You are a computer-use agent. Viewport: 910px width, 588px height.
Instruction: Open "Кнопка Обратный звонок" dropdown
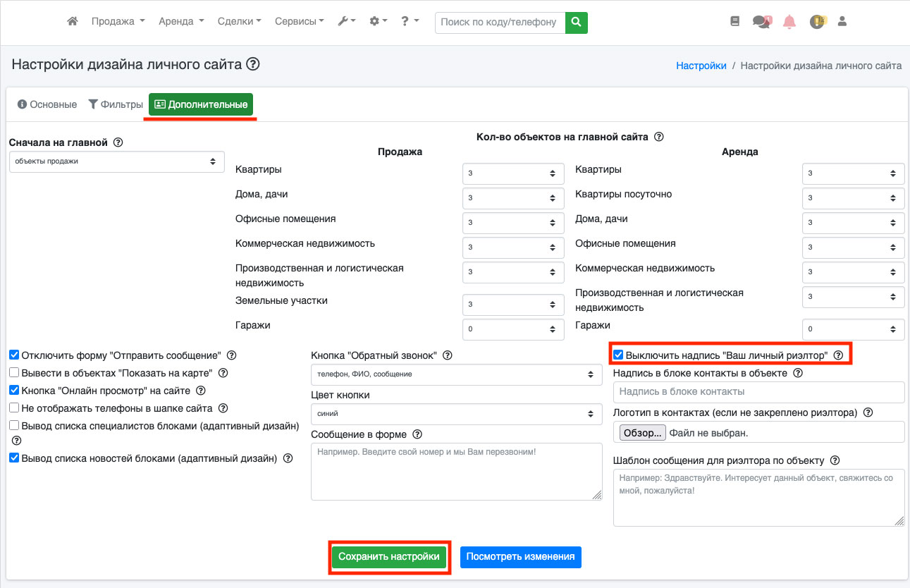click(456, 374)
